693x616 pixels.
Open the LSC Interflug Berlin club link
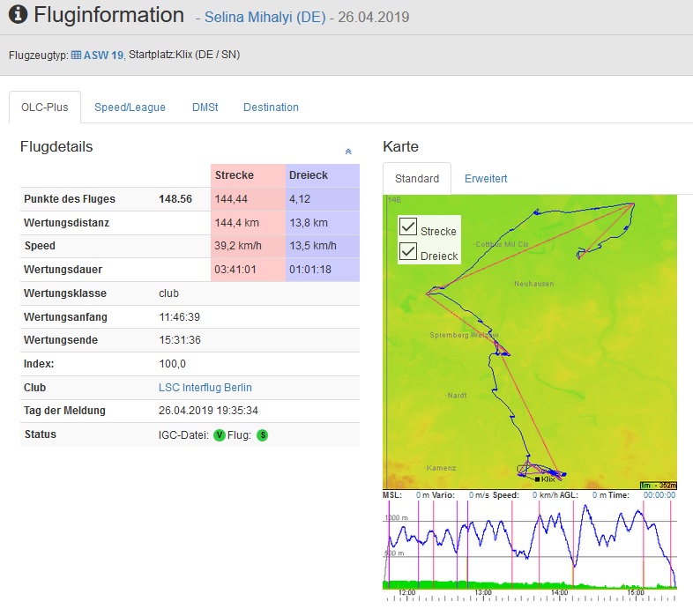click(205, 387)
